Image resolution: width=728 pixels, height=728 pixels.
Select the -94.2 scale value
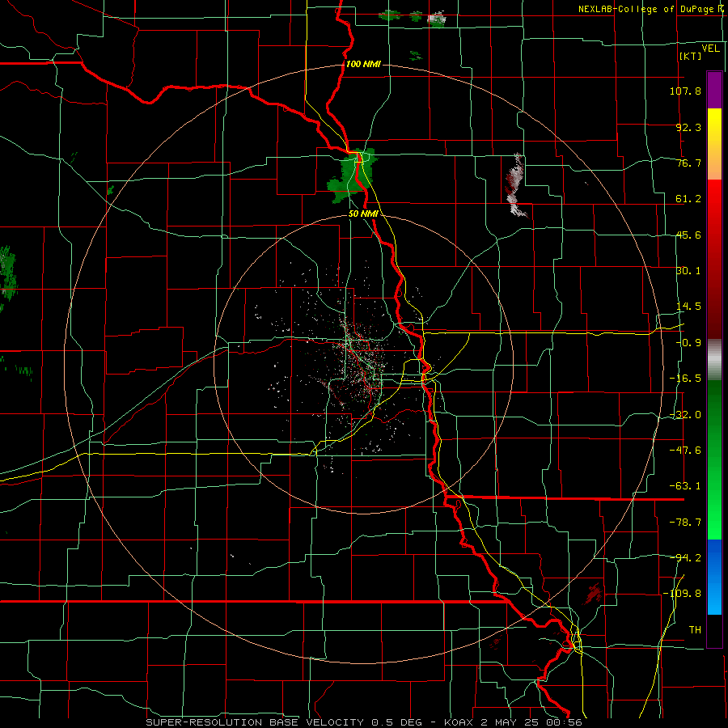click(x=685, y=557)
